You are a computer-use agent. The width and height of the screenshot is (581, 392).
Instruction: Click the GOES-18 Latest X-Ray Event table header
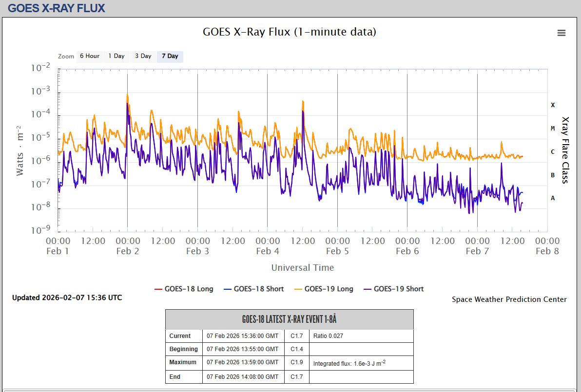point(290,319)
